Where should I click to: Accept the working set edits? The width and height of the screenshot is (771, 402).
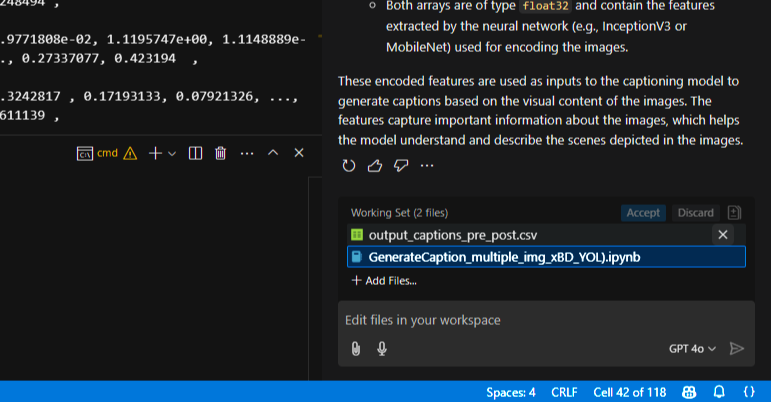pos(643,213)
